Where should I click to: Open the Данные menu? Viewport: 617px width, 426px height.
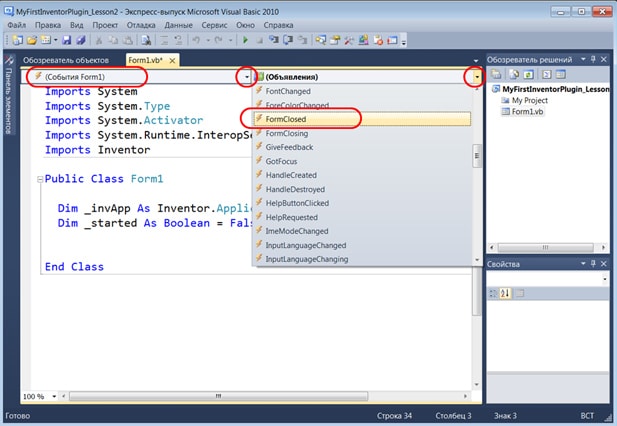click(x=178, y=25)
